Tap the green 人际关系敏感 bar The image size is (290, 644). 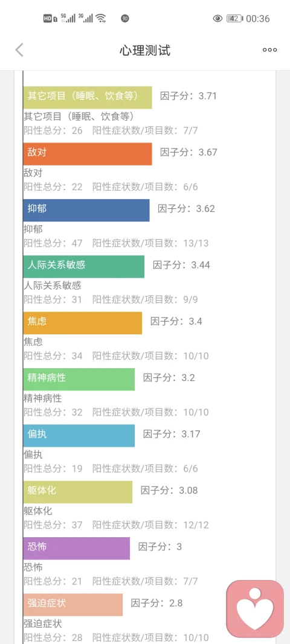[x=84, y=267]
